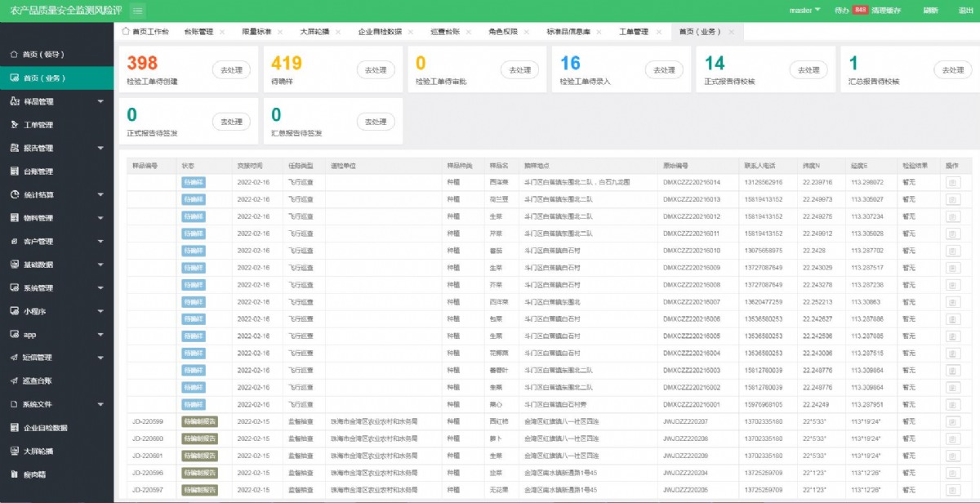Open operation icon for row DMXCZZ220216014
This screenshot has width=980, height=503.
952,182
